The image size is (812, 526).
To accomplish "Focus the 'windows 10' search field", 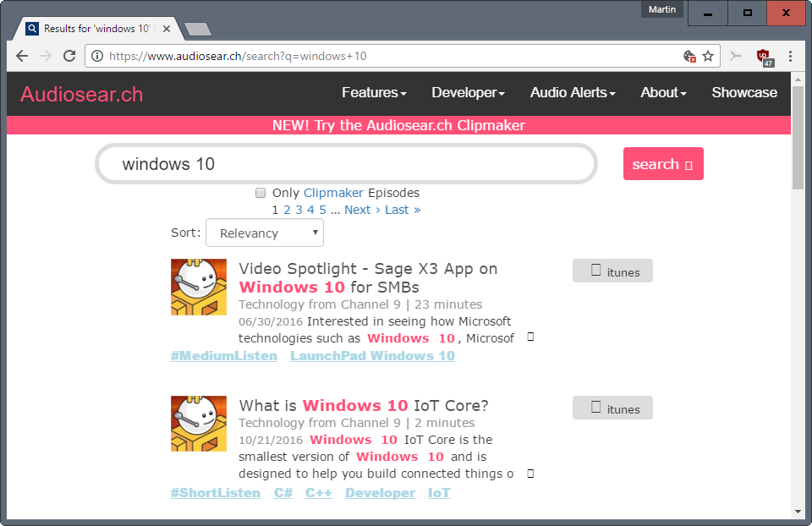I will click(346, 164).
